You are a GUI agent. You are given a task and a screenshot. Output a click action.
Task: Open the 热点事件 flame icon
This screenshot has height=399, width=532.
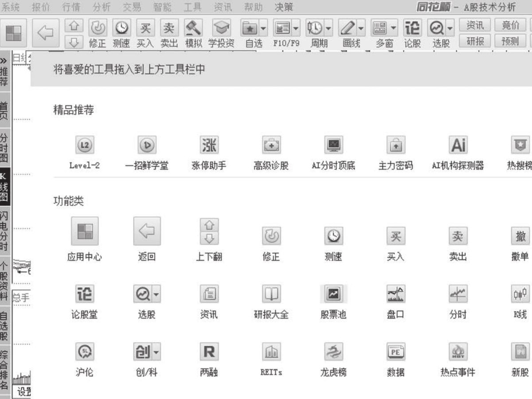[x=458, y=352]
